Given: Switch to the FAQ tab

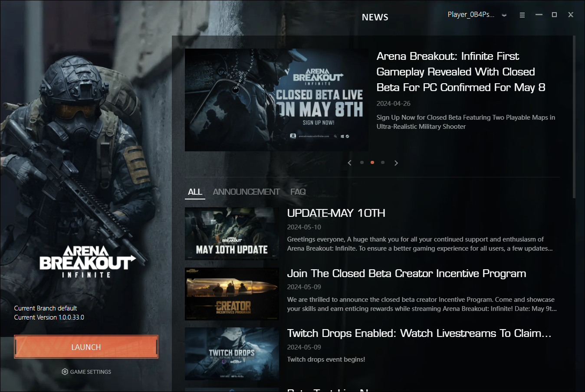Looking at the screenshot, I should click(298, 192).
